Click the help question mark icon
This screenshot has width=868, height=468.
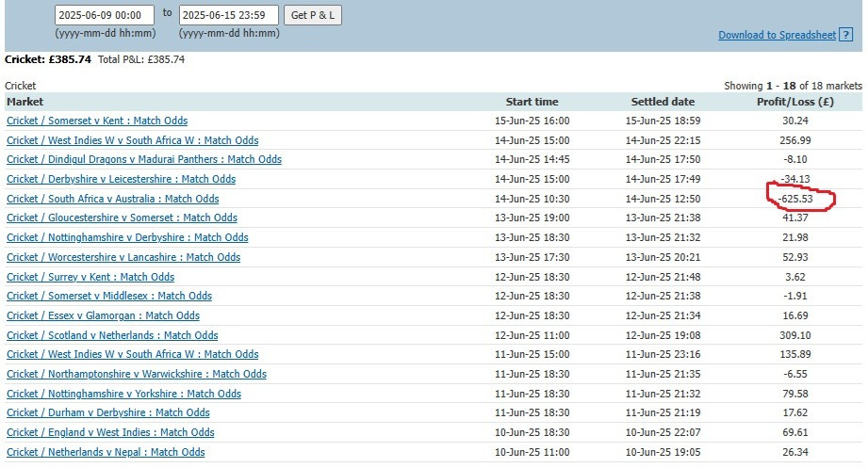point(845,35)
